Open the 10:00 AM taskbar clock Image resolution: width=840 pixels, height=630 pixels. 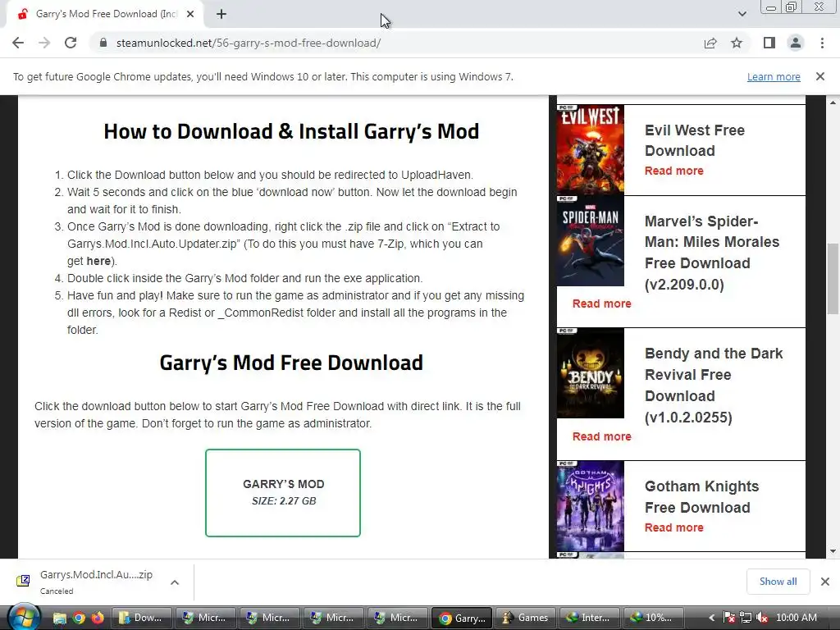(796, 618)
